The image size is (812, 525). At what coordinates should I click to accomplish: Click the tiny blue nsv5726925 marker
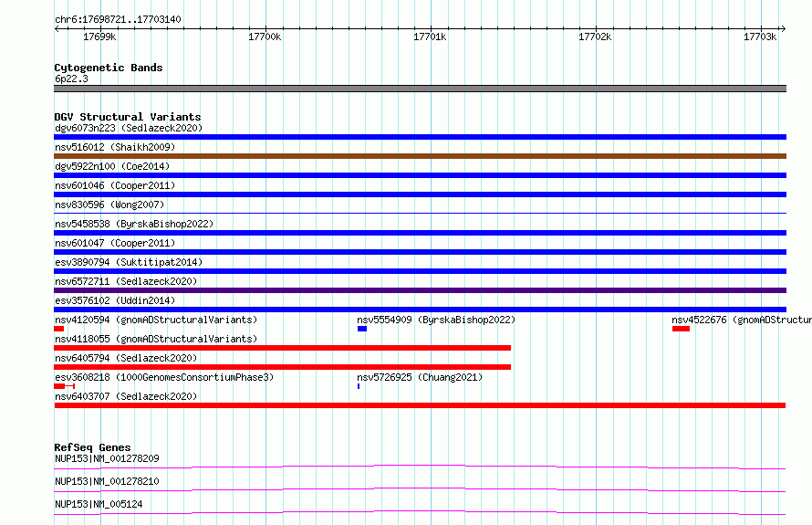coord(359,386)
